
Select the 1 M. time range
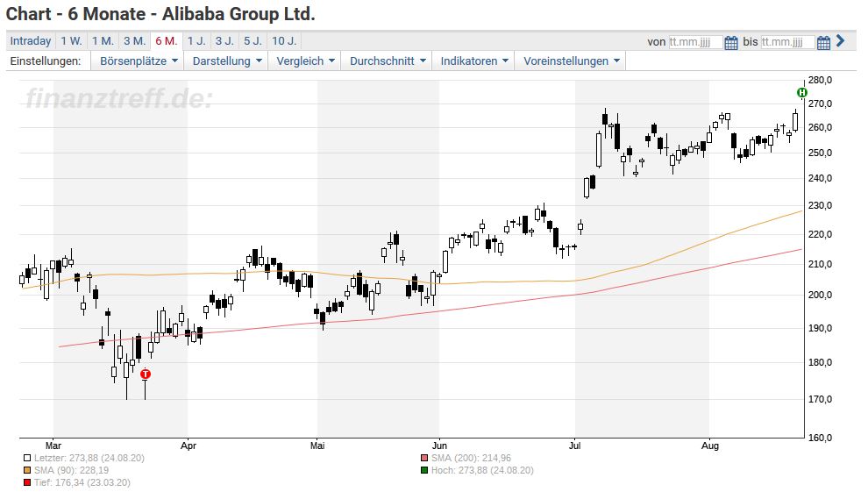(103, 41)
